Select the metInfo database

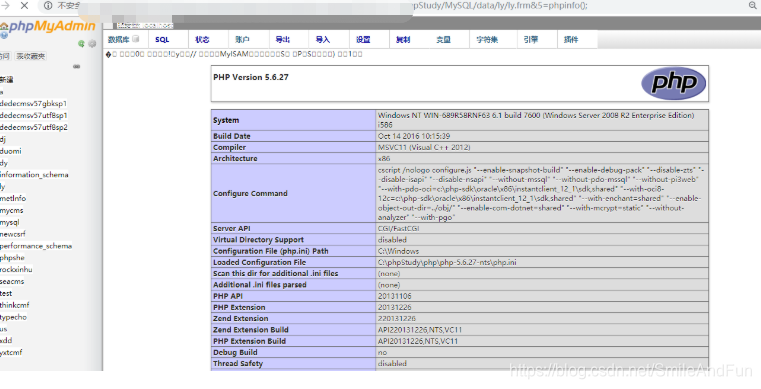click(13, 198)
